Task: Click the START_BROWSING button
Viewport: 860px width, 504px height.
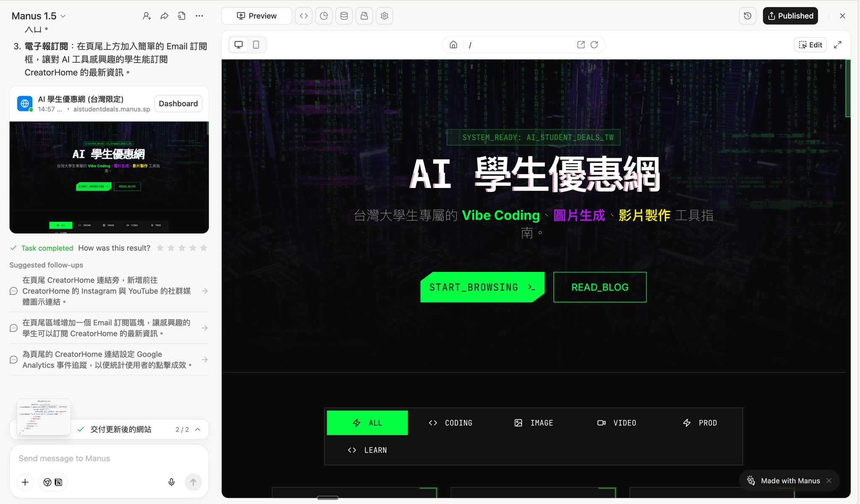Action: coord(482,287)
